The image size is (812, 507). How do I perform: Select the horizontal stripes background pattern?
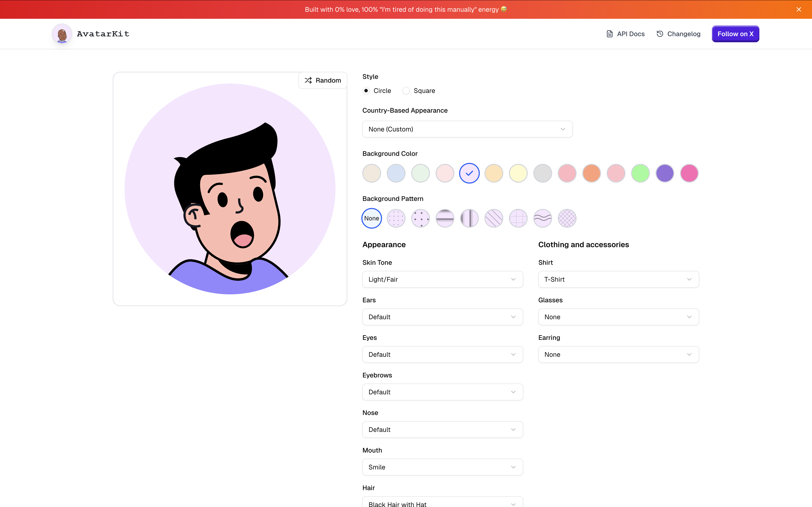[x=445, y=218]
